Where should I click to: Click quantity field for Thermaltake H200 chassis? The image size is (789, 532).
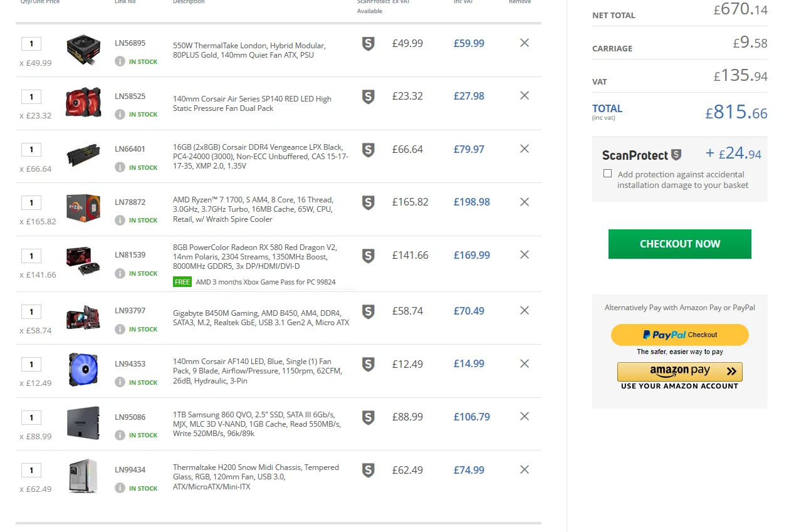pyautogui.click(x=31, y=470)
